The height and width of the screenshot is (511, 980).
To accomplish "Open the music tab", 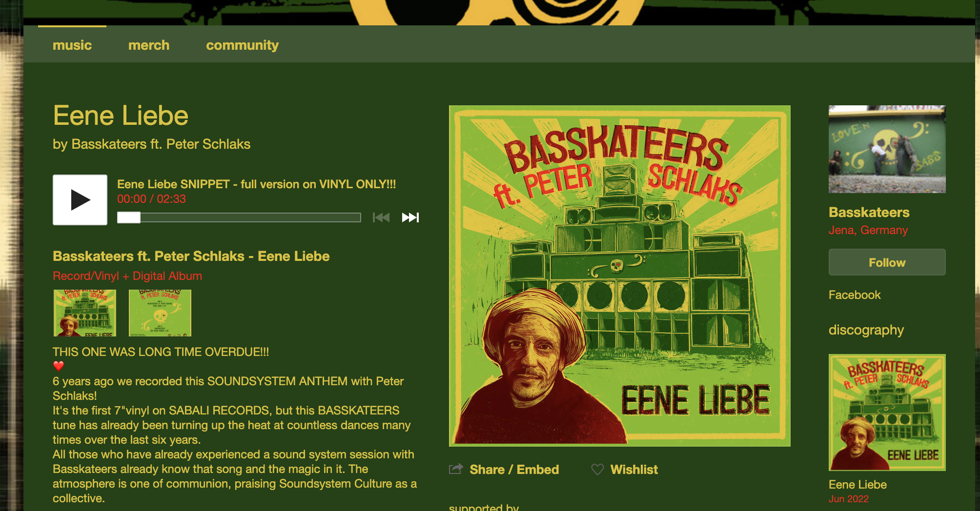I will [x=72, y=45].
